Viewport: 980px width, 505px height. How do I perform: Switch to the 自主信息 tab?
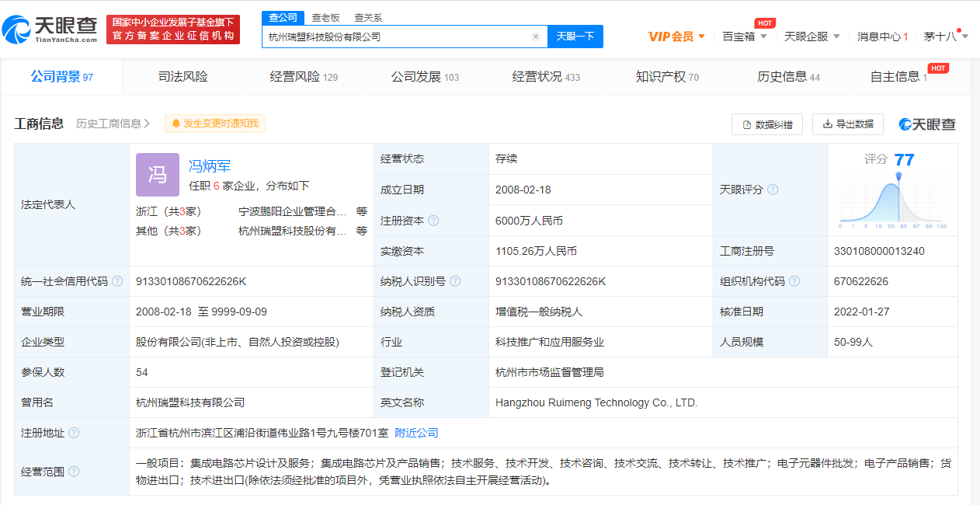[899, 77]
